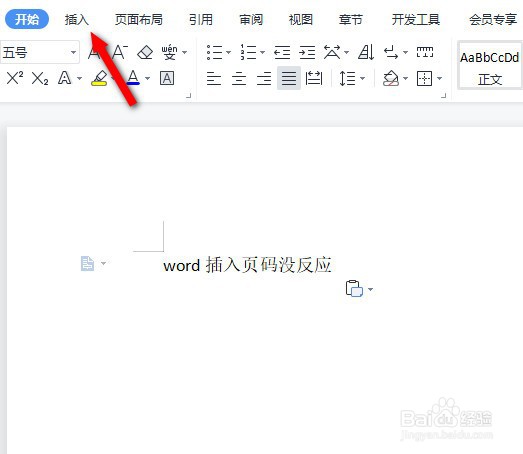The width and height of the screenshot is (523, 454).
Task: Expand the phonetic guide dropdown arrow
Action: (184, 52)
